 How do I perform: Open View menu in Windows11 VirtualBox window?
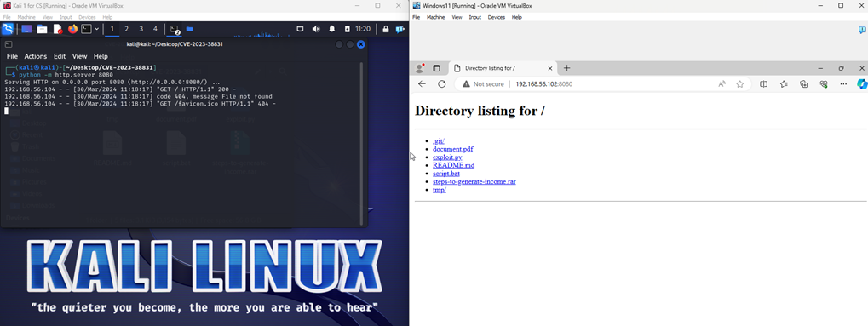click(x=457, y=17)
